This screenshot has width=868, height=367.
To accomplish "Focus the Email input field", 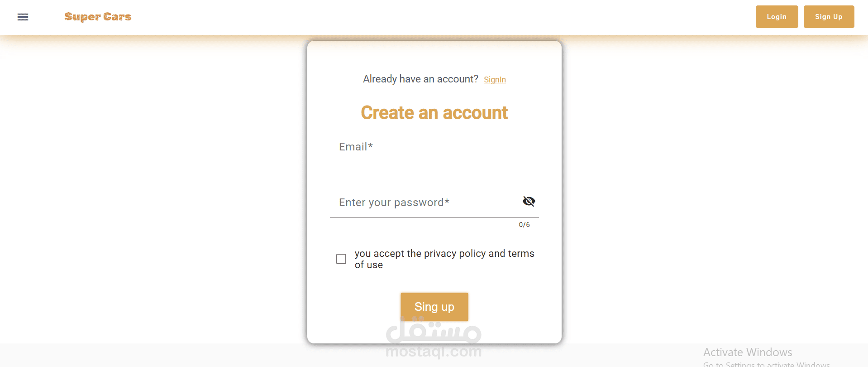I will tap(434, 147).
